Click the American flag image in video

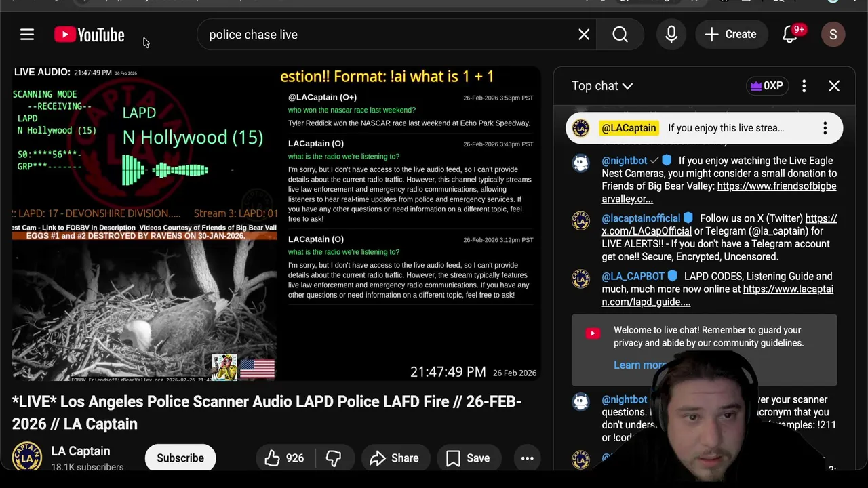(x=257, y=368)
